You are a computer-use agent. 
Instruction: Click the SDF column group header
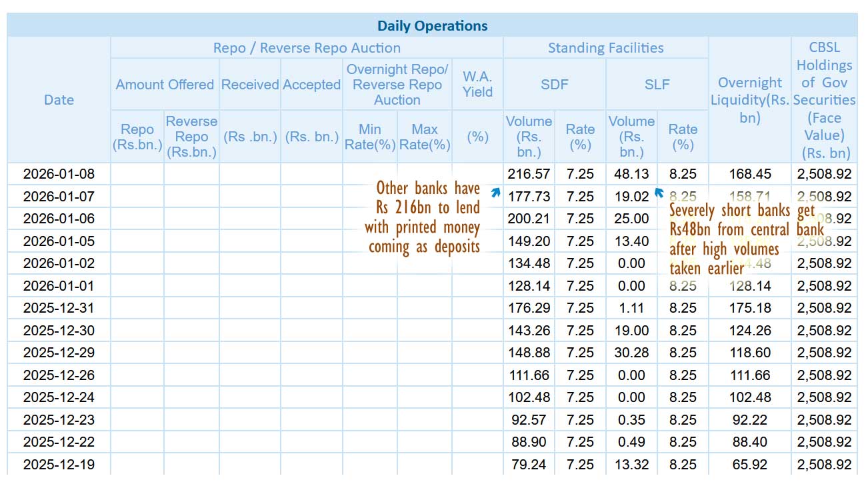(x=554, y=85)
